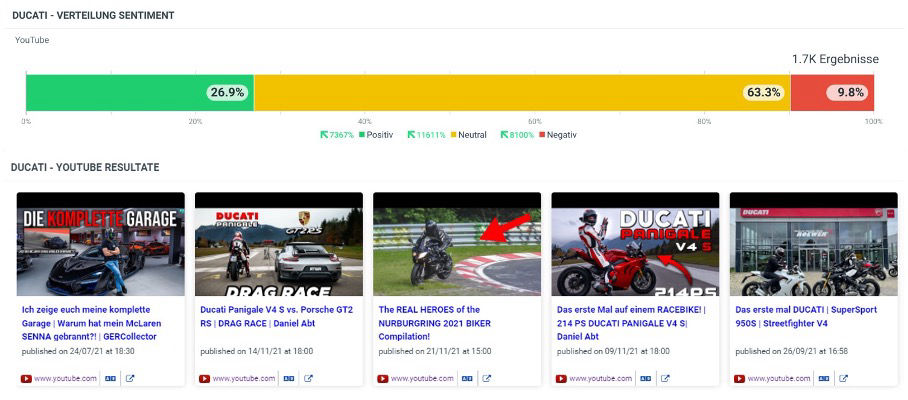This screenshot has height=400, width=908.
Task: Open Ducati vs Porsche Drag Race thumbnail
Action: point(279,244)
